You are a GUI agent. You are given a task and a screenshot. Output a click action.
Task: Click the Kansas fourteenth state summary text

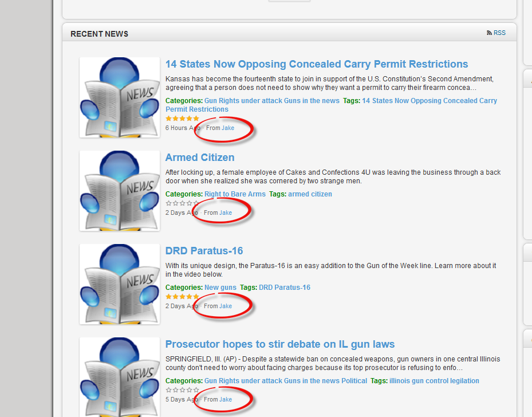tap(329, 83)
